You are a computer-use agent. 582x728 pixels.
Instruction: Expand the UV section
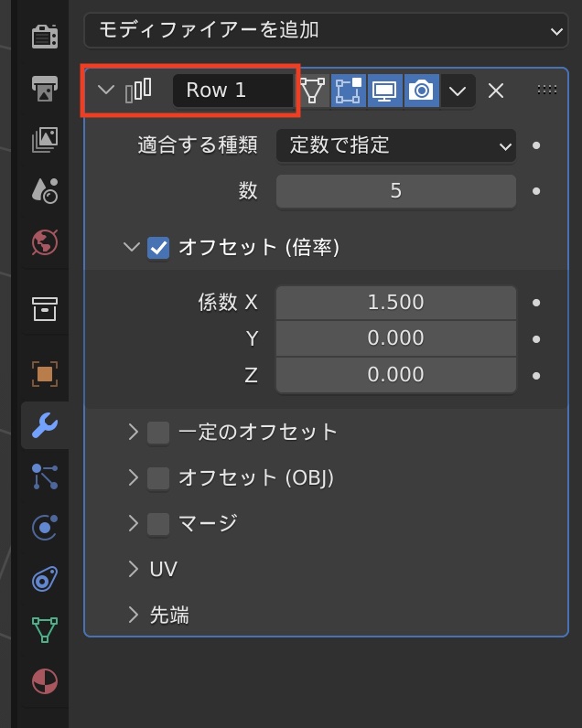(x=134, y=570)
